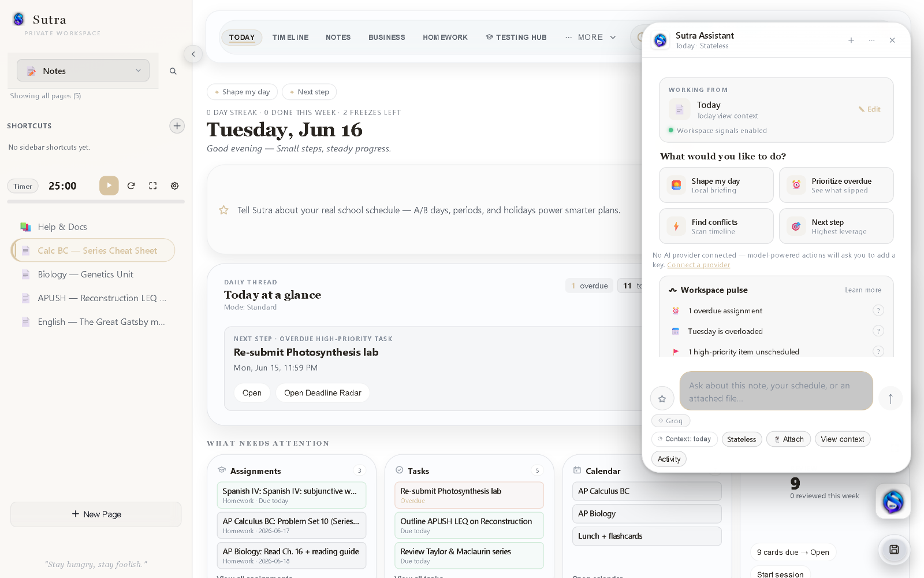The width and height of the screenshot is (924, 578).
Task: Open Lunch + flashcards calendar event
Action: coord(647,536)
